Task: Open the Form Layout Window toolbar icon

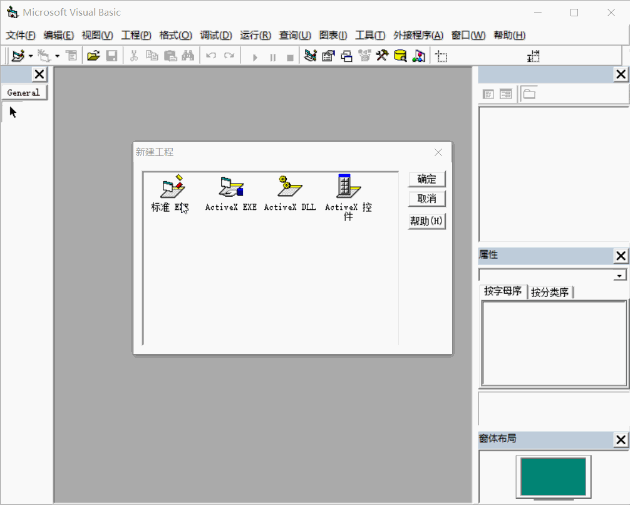Action: click(346, 56)
